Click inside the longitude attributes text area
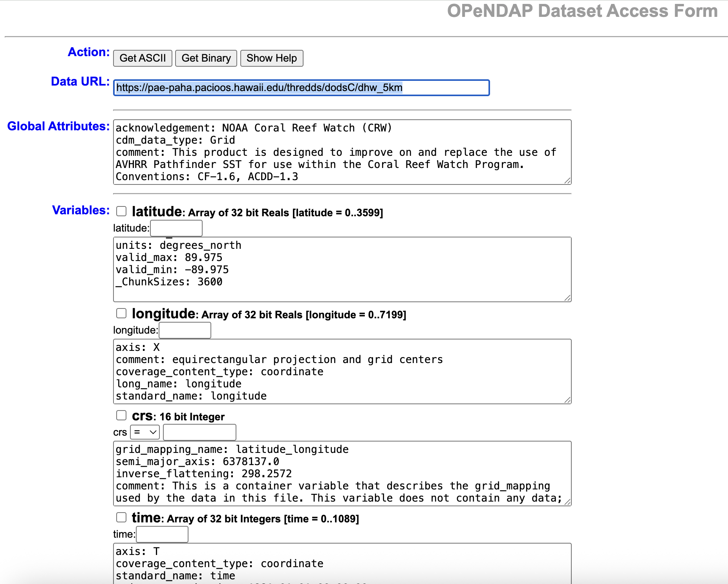The image size is (728, 584). click(342, 371)
